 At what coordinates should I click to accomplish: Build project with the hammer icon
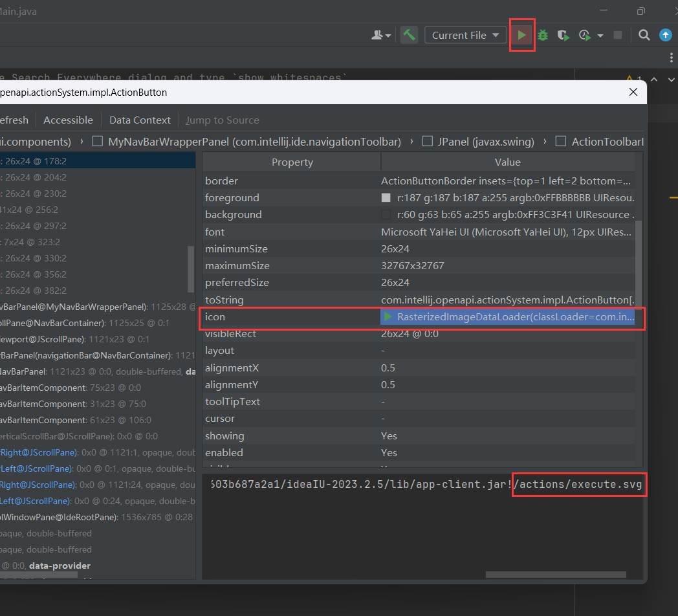(409, 34)
